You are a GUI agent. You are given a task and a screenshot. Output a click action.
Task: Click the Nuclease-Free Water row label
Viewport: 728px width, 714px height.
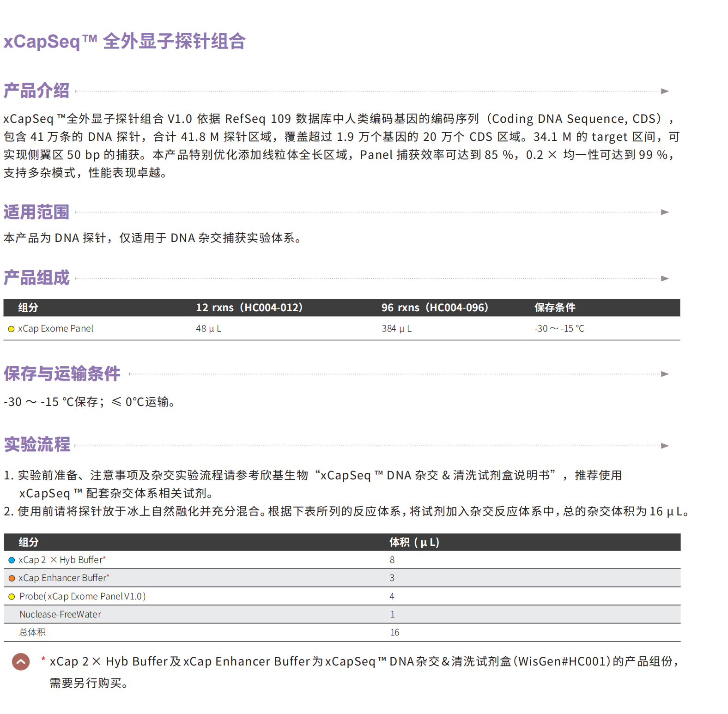(60, 614)
